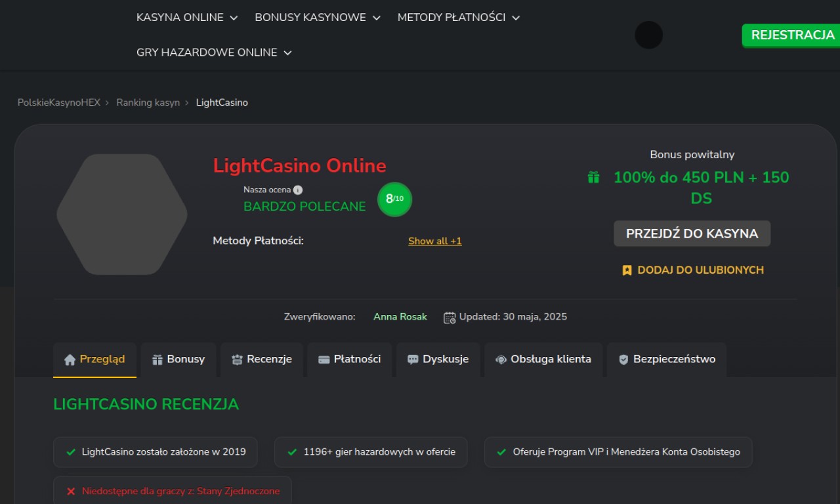Switch to the Recenzje tab
This screenshot has width=840, height=504.
coord(261,360)
